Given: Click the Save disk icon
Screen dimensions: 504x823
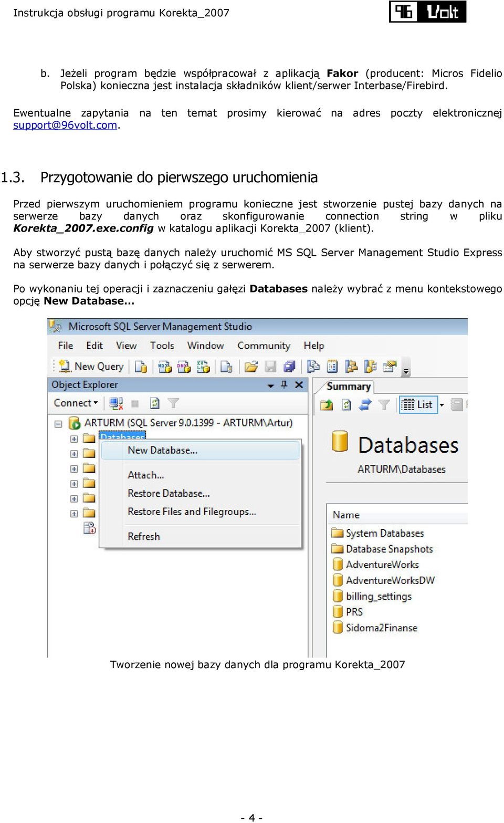Looking at the screenshot, I should click(x=270, y=367).
